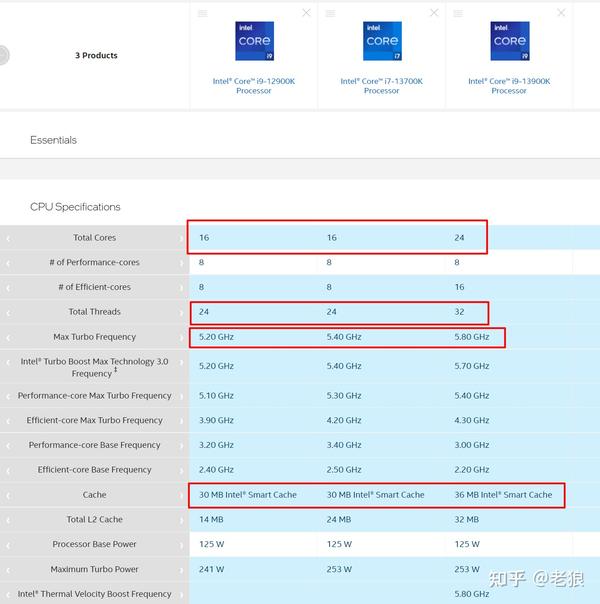The width and height of the screenshot is (600, 604).
Task: Click the i7-13700K column drag handle icon
Action: 330,13
